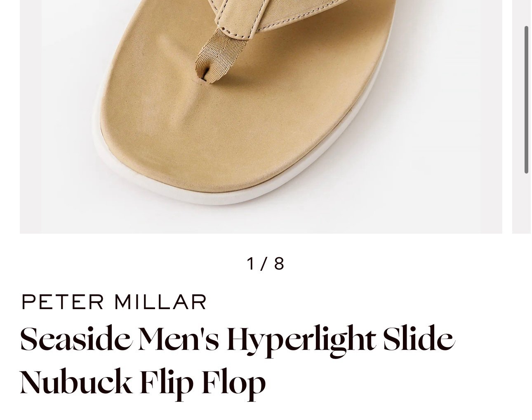Screen dimensions: 532x420
Task: Click the vertical scrollbar thumb
Action: click(526, 100)
